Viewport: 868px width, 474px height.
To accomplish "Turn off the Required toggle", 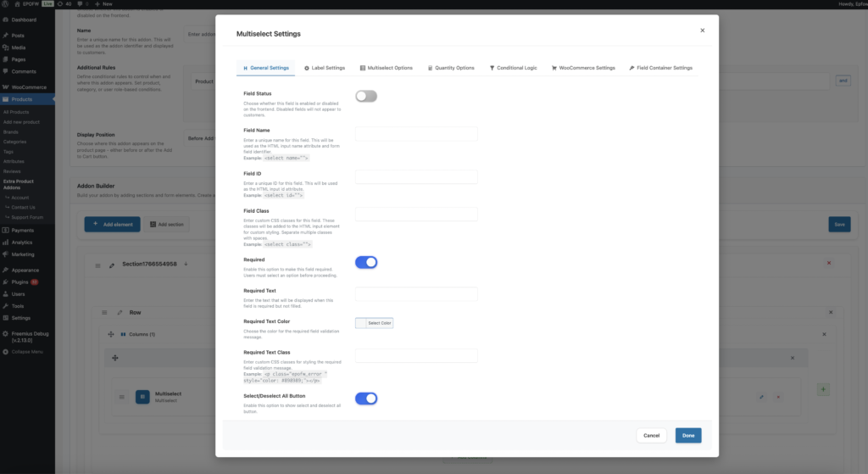I will pyautogui.click(x=365, y=263).
